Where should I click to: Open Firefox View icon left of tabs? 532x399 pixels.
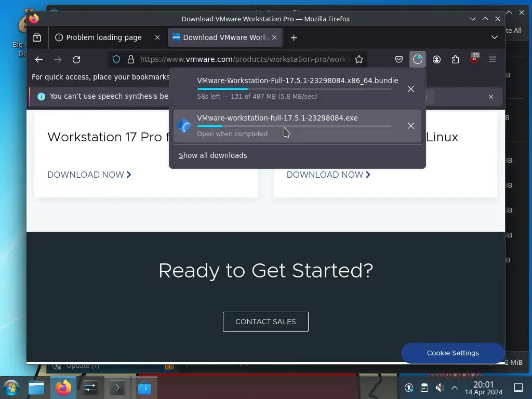pyautogui.click(x=37, y=37)
